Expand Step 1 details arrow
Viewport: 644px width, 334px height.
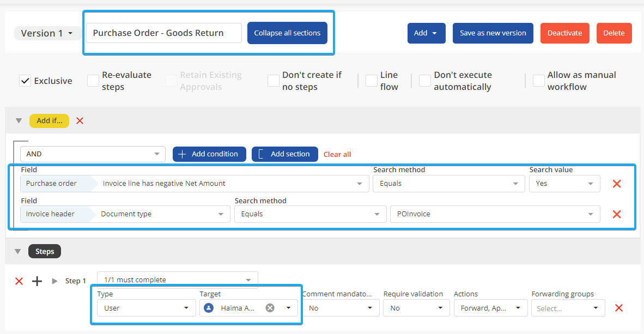coord(54,281)
